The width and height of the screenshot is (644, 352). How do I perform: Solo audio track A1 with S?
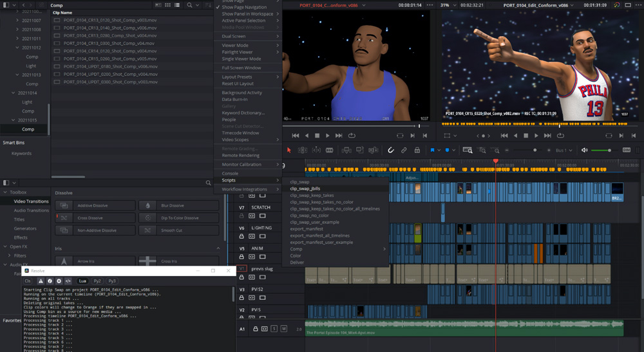[x=274, y=329]
